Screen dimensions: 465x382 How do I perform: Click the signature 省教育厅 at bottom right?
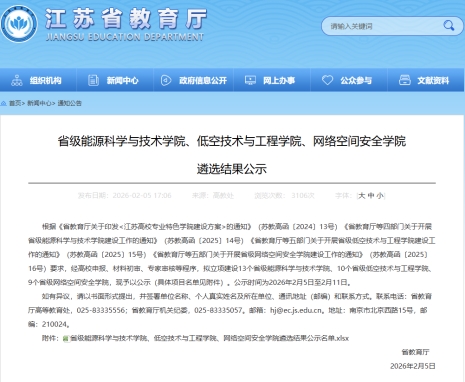[415, 352]
